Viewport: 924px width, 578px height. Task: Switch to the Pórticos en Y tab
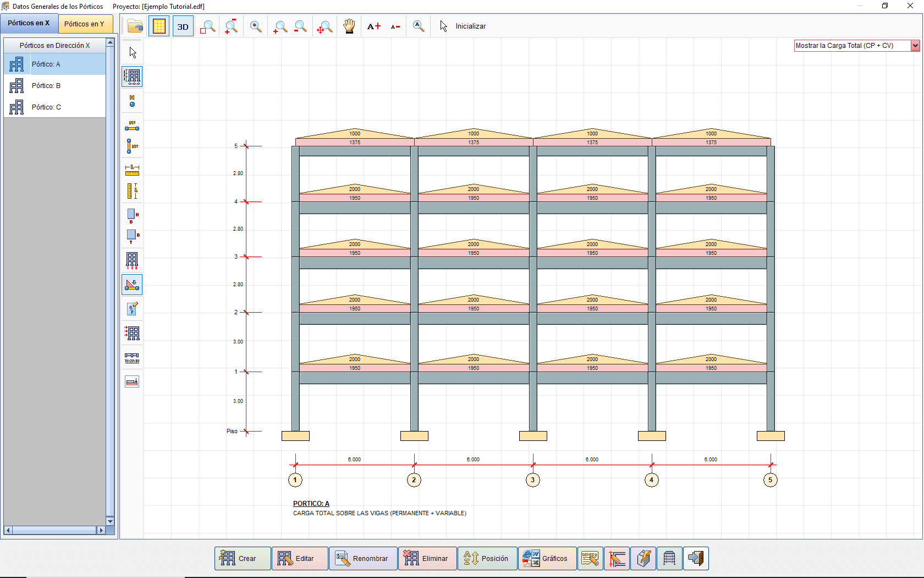click(86, 24)
